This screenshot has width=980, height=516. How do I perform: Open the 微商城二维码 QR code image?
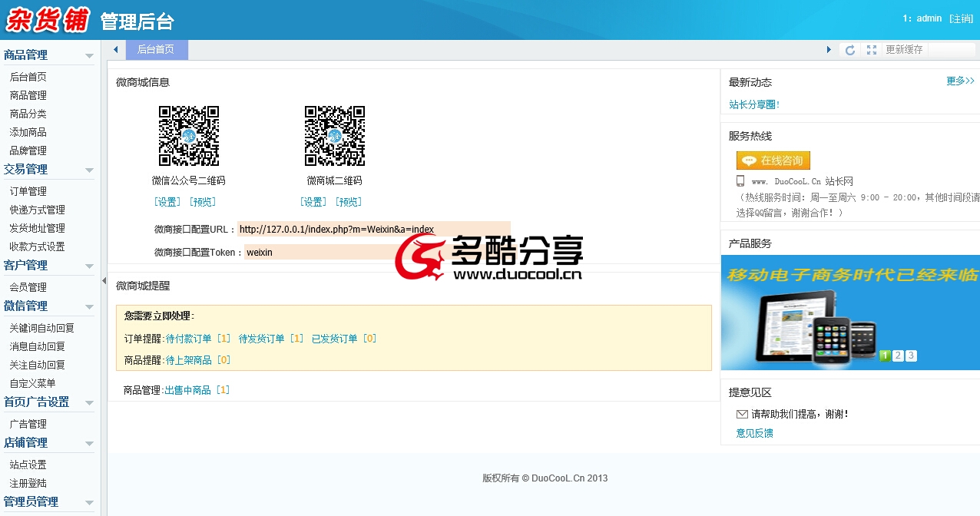[335, 136]
